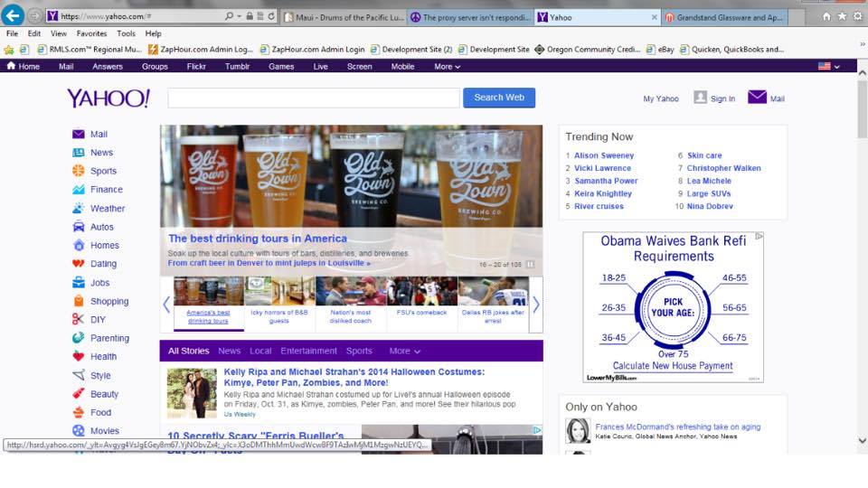Switch to the proxy server tab

tap(470, 17)
